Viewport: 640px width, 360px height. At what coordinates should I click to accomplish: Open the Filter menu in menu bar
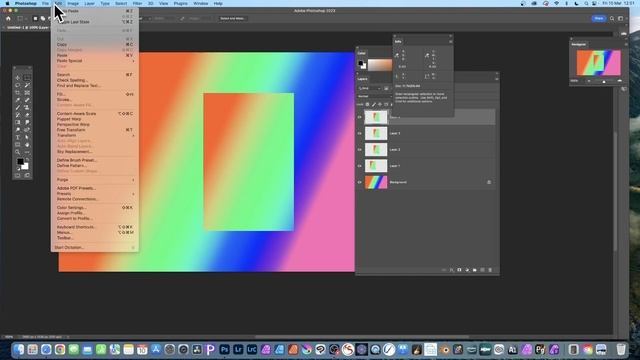coord(137,3)
